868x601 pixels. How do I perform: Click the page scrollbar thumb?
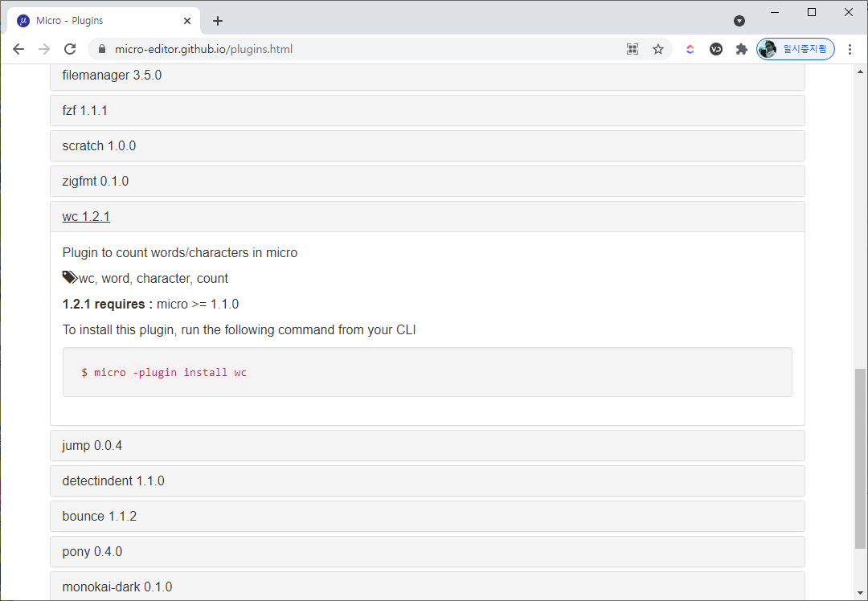point(860,460)
